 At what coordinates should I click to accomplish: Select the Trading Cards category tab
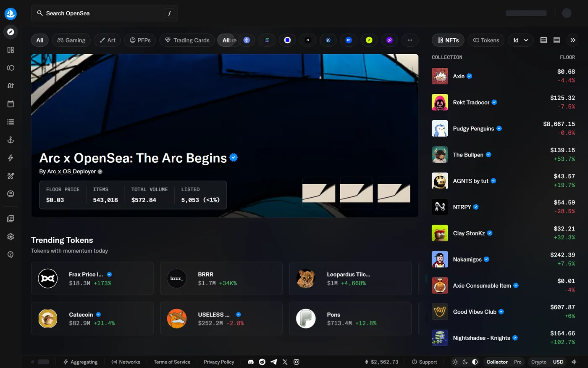187,40
